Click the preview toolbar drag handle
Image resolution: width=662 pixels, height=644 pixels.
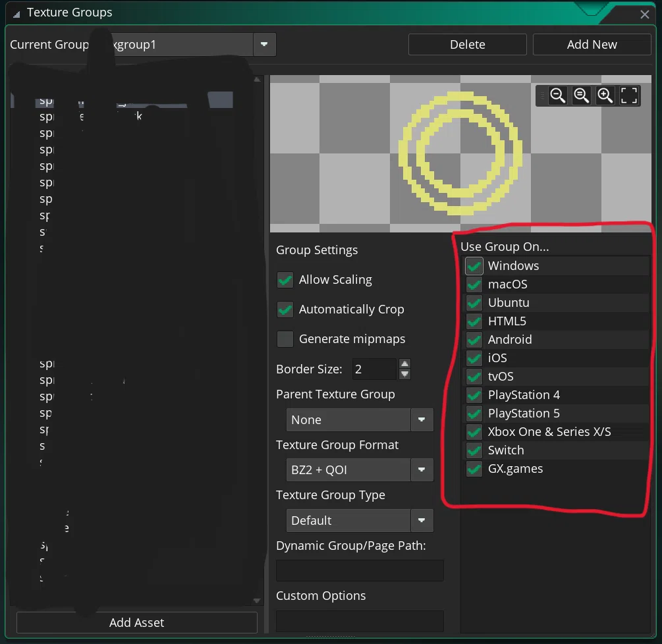tap(542, 95)
